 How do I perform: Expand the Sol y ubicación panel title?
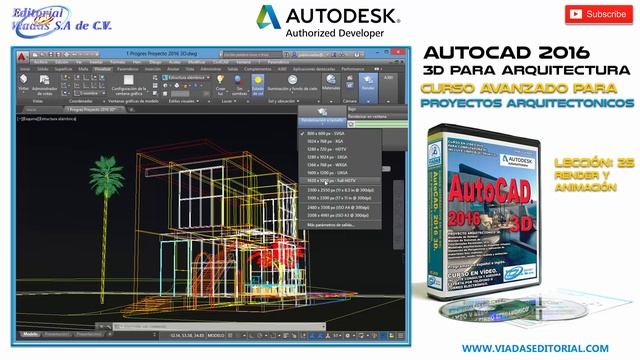pyautogui.click(x=284, y=101)
